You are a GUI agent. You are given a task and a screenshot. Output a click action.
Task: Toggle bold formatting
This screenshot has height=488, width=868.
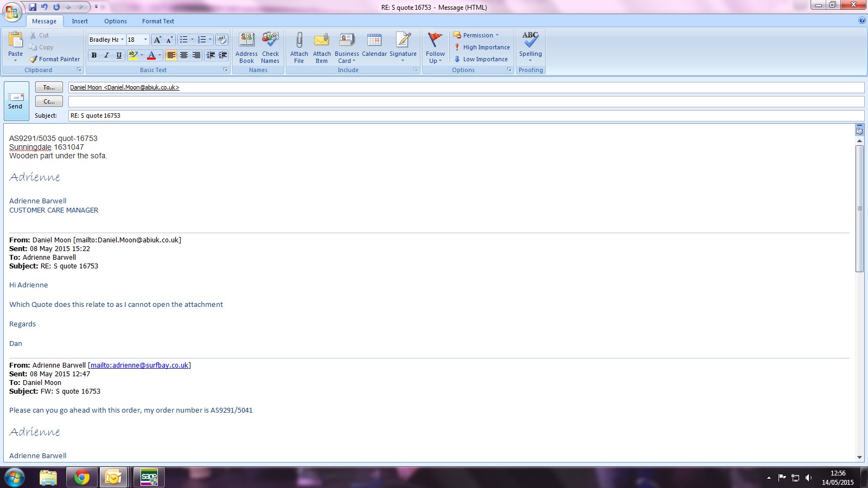tap(94, 55)
